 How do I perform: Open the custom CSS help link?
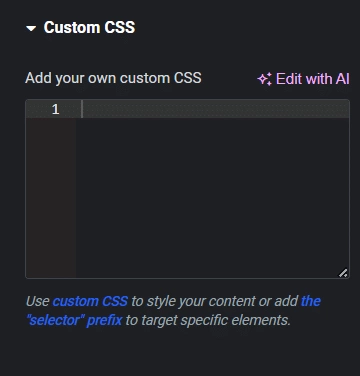pyautogui.click(x=90, y=301)
